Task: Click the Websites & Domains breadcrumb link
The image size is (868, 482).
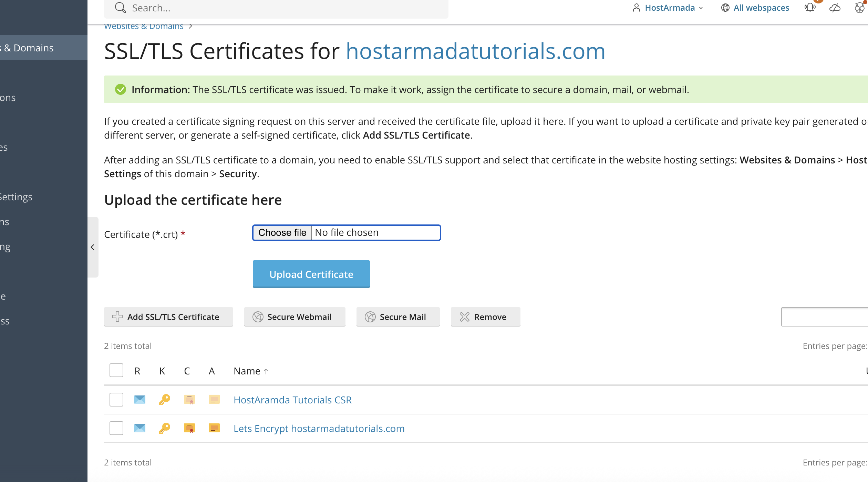Action: 143,26
